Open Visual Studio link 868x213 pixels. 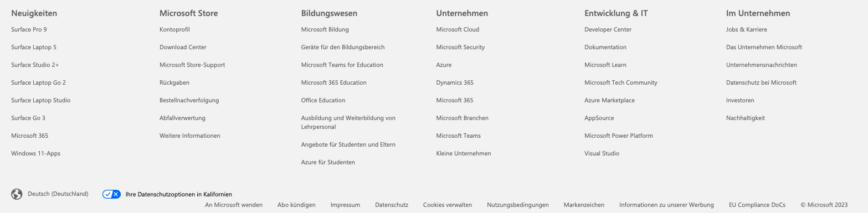coord(602,153)
